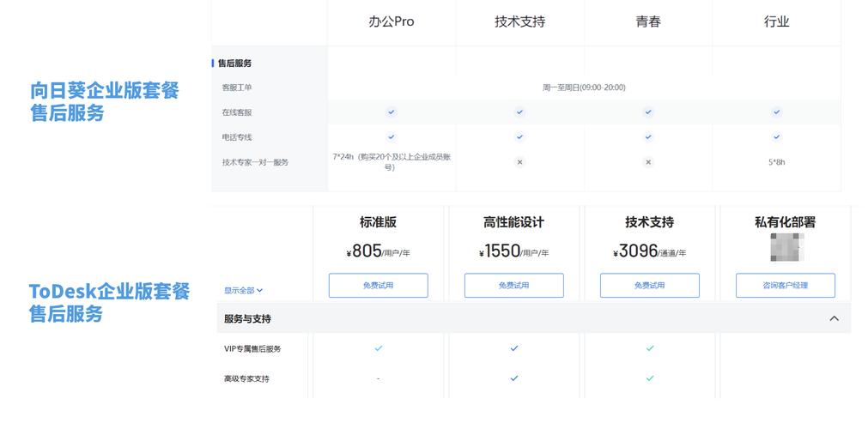Collapse the 服务与支持 section chevron
This screenshot has height=429, width=868.
pos(835,318)
